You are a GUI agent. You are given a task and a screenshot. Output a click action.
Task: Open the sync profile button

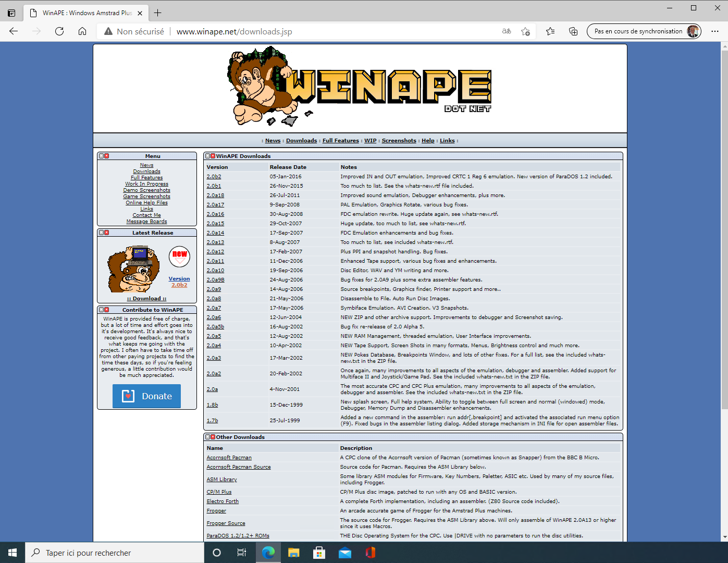pyautogui.click(x=644, y=31)
